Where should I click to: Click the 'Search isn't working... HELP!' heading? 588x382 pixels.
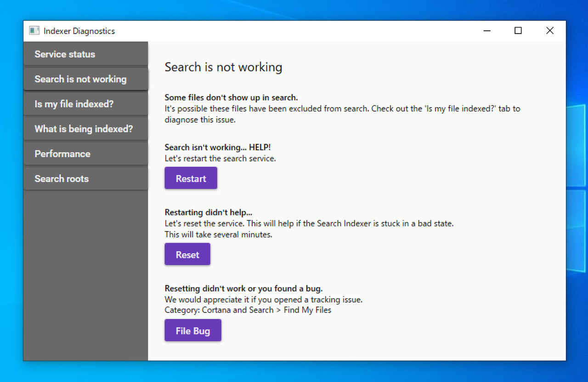click(x=218, y=147)
